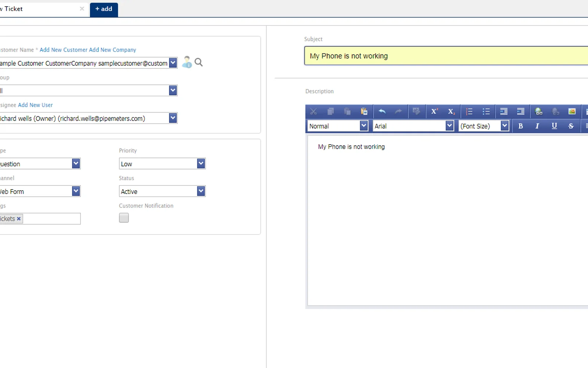588x368 pixels.
Task: Click the remove link icon
Action: [556, 112]
